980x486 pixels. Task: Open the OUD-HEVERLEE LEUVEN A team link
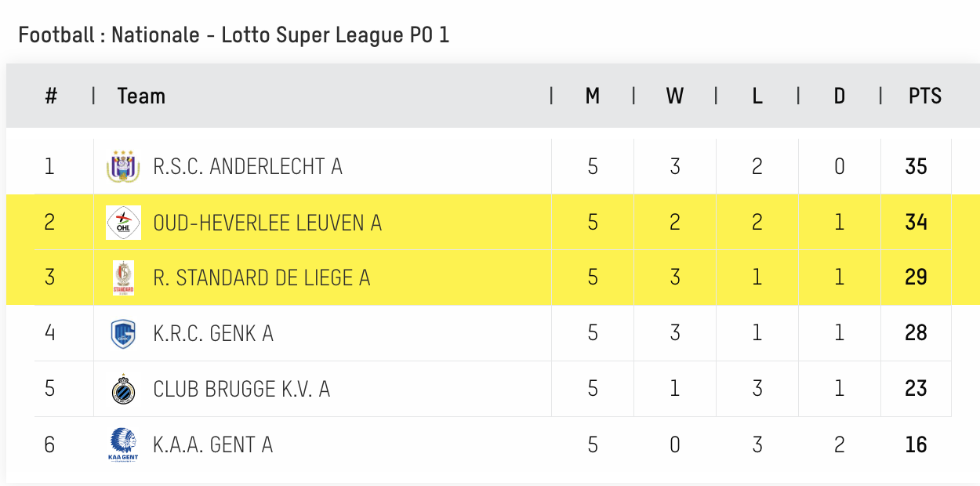click(x=267, y=223)
